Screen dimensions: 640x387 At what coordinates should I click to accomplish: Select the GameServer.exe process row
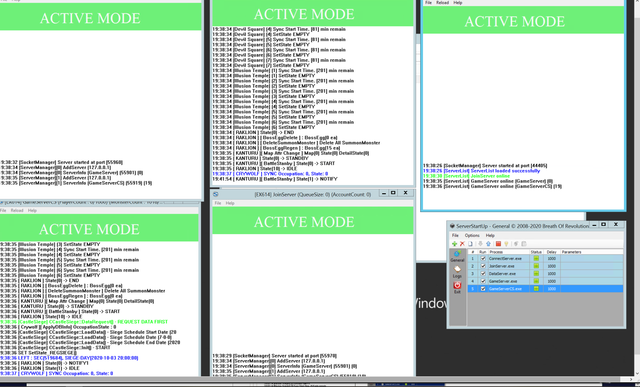coord(545,281)
